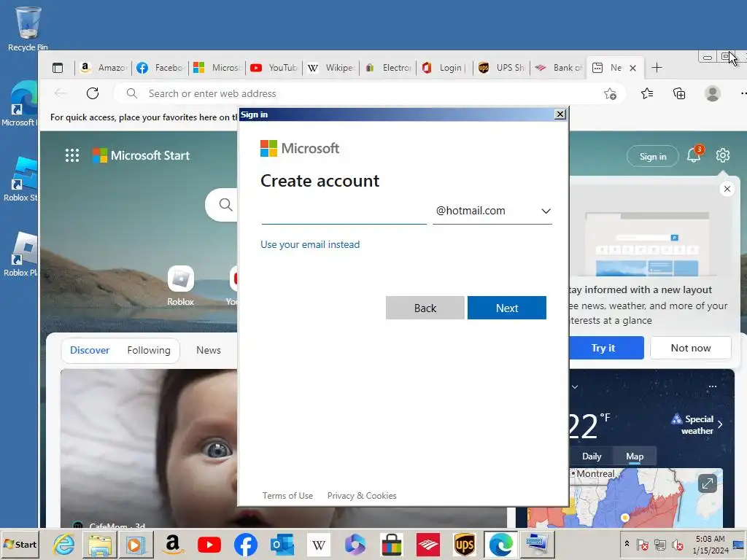Click the new email name input field
Screen dimensions: 747x560
coord(344,211)
